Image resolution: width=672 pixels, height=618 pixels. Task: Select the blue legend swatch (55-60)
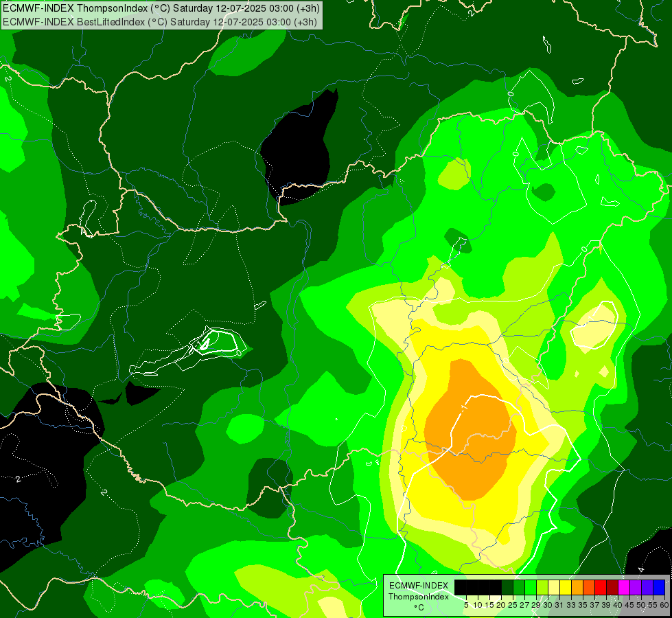pyautogui.click(x=659, y=587)
